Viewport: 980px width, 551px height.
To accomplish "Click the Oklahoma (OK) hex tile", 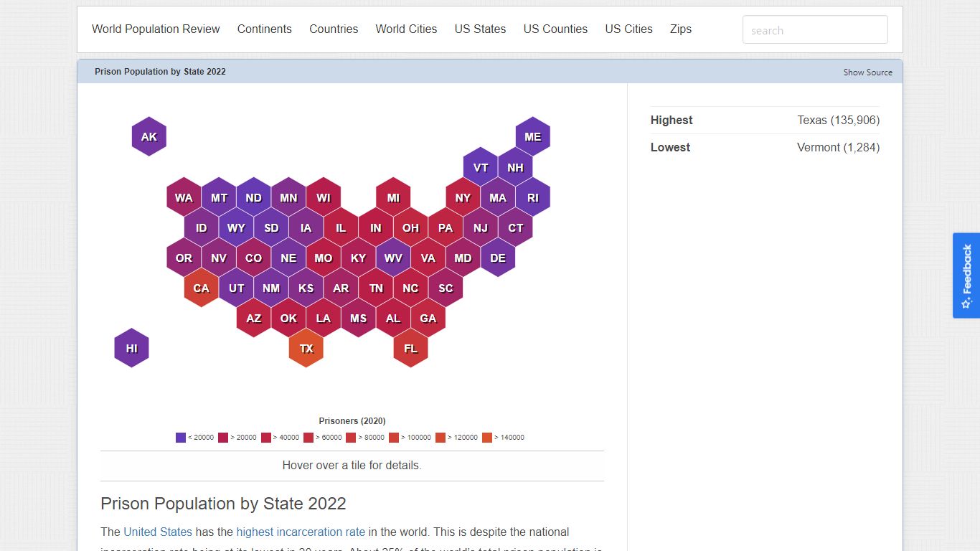I will (289, 318).
